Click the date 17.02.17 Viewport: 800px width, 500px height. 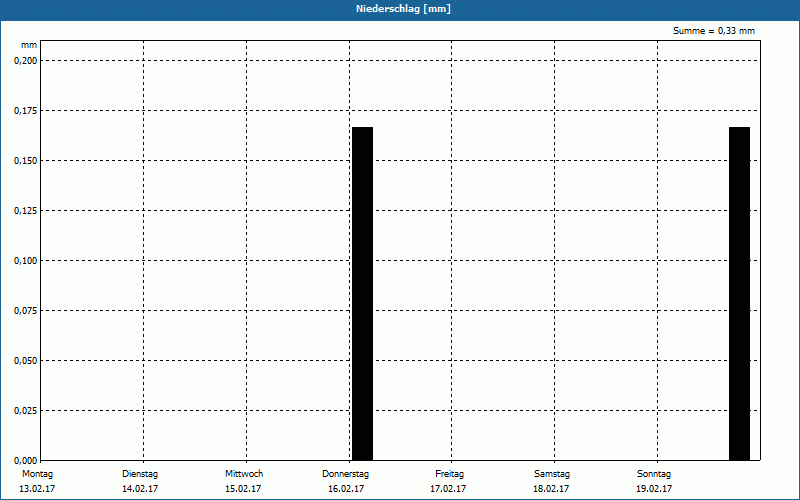(448, 489)
